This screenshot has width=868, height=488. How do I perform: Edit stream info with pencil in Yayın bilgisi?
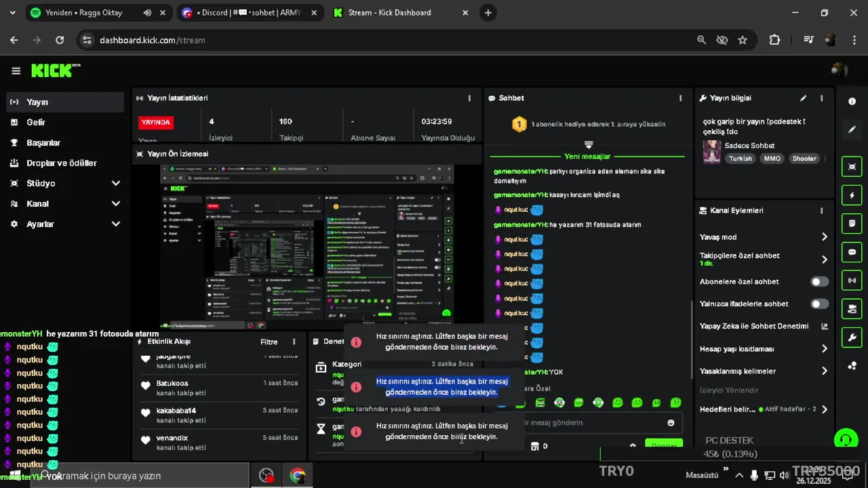coord(804,98)
